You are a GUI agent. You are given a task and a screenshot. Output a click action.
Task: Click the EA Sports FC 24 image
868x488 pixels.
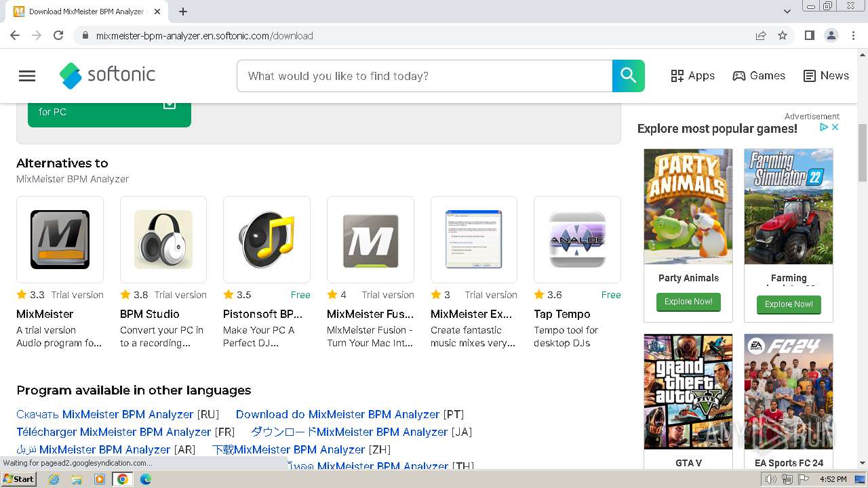coord(789,392)
